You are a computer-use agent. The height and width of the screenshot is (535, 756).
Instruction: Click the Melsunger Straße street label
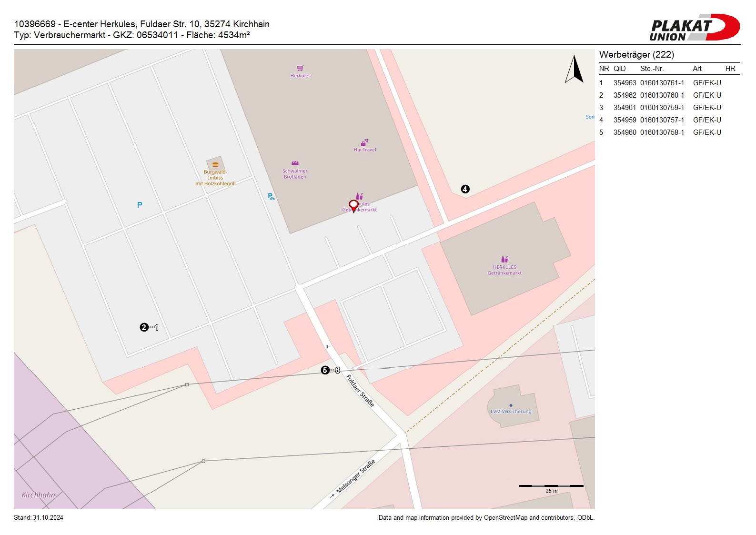point(356,476)
